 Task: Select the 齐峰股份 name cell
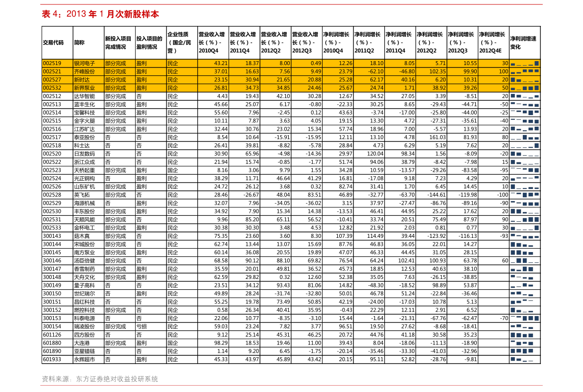88,71
